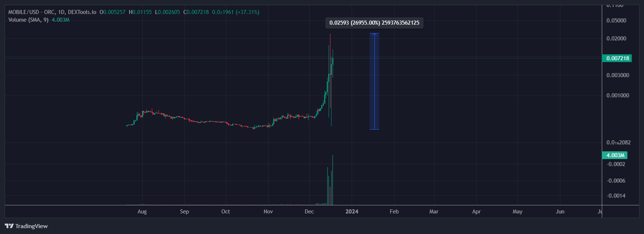Click the 0.05000 price scale label
Screen dimensions: 644x234
pyautogui.click(x=616, y=21)
